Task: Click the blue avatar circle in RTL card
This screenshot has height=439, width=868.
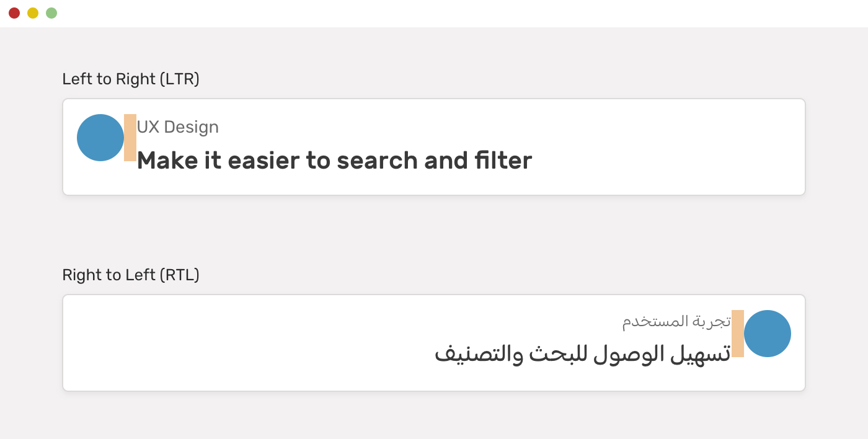Action: tap(768, 334)
